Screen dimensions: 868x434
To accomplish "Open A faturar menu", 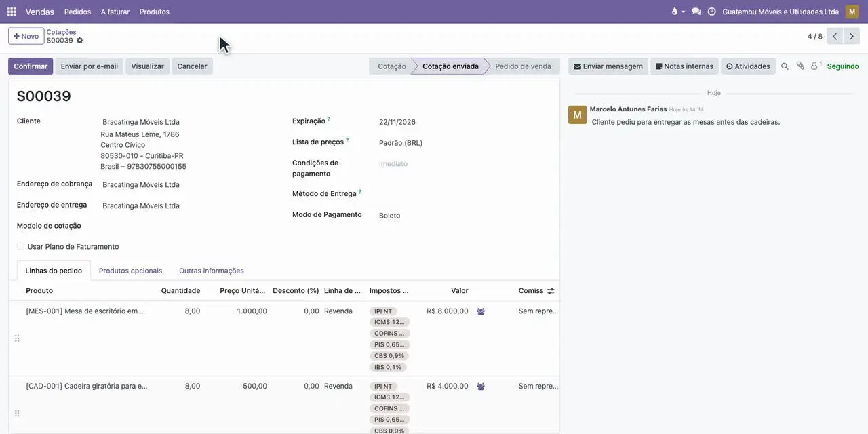I will pyautogui.click(x=115, y=12).
